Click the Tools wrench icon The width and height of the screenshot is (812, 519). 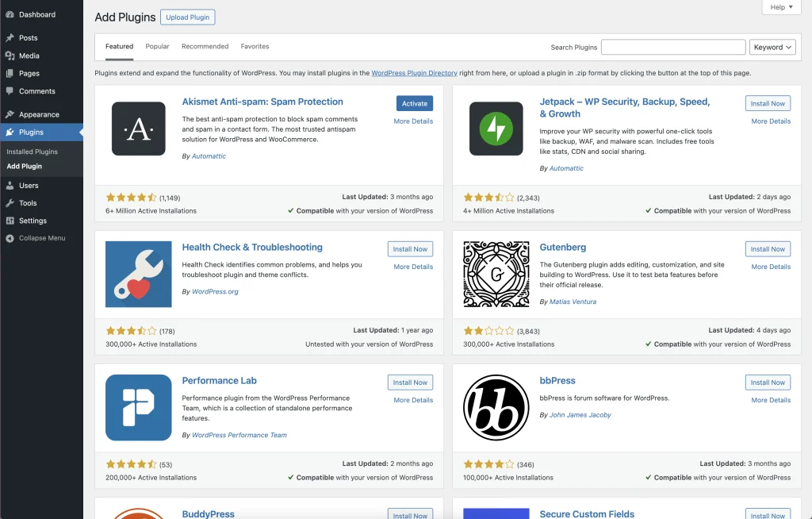click(10, 202)
